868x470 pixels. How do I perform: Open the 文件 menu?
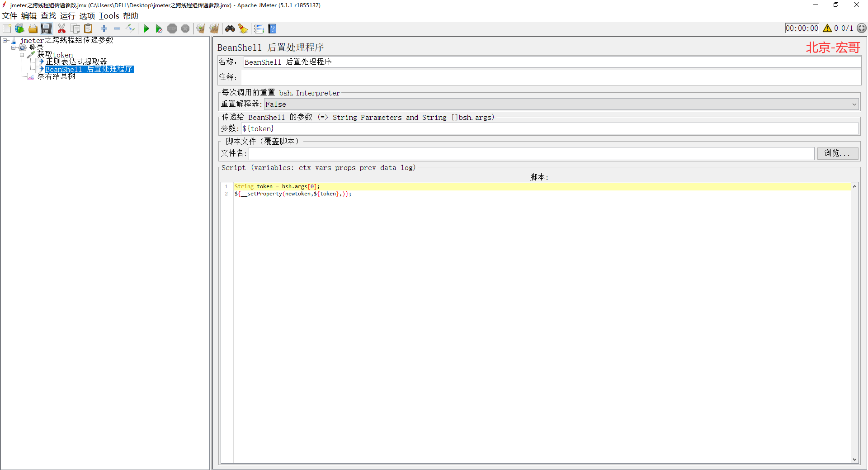[9, 16]
